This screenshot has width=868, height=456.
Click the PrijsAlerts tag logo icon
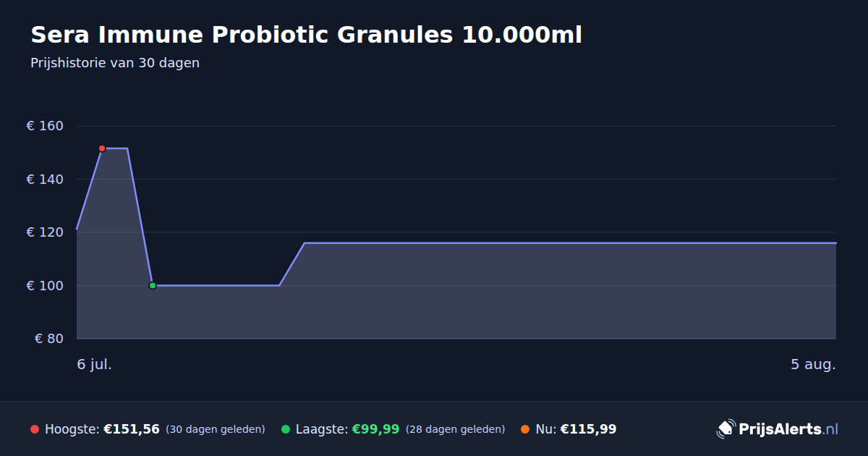pos(726,429)
